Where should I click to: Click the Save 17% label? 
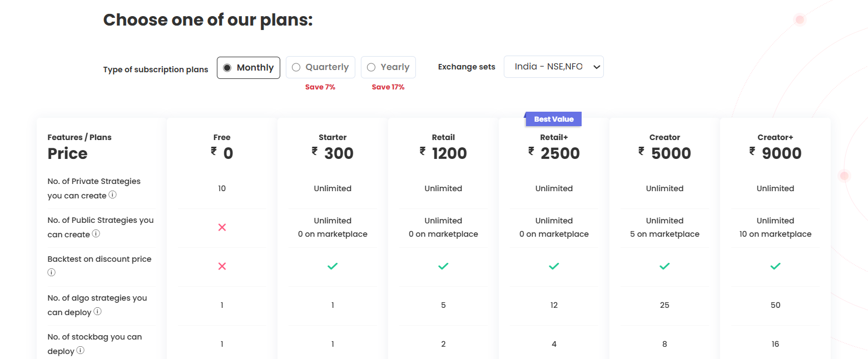coord(388,87)
